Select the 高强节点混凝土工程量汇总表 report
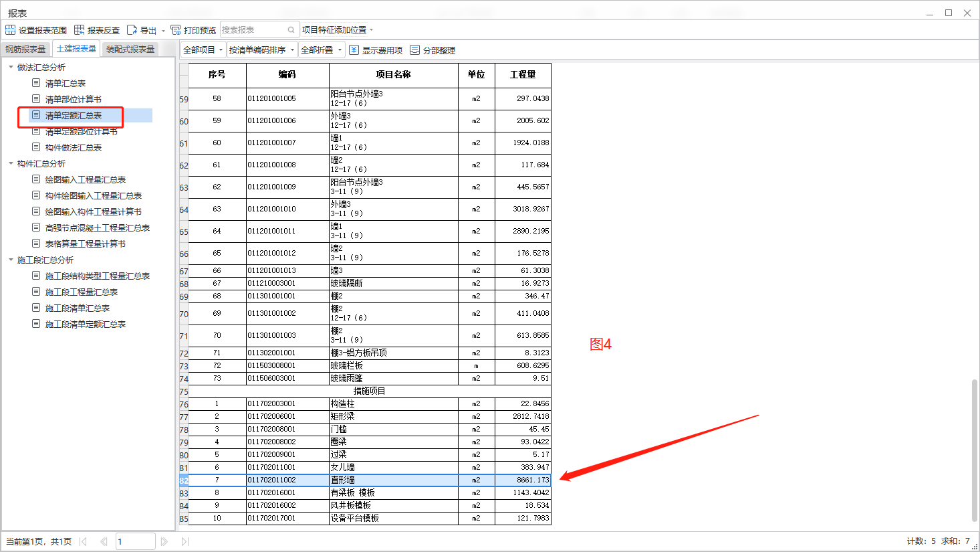Screen dimensions: 980x552 (97, 228)
